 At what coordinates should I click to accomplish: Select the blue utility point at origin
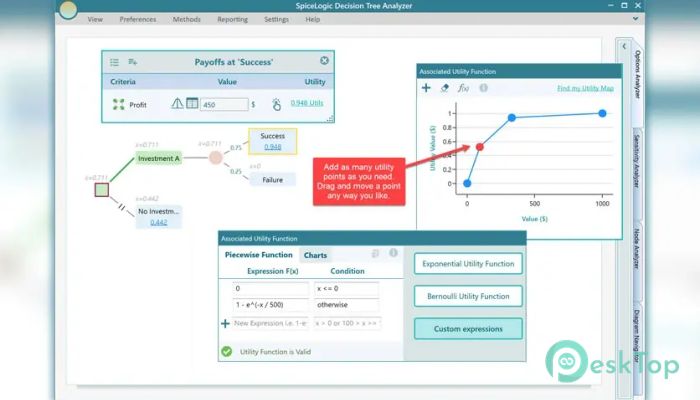point(467,183)
